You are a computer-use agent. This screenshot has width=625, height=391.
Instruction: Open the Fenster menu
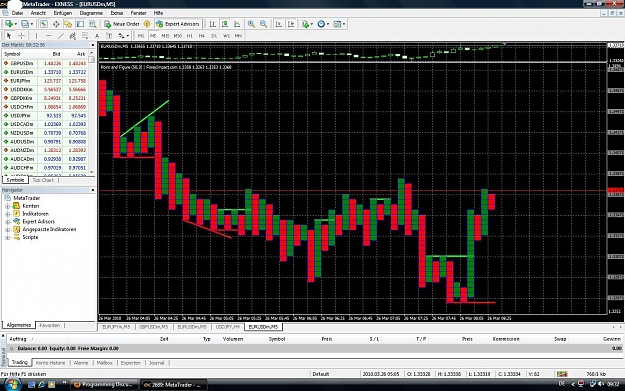click(138, 13)
